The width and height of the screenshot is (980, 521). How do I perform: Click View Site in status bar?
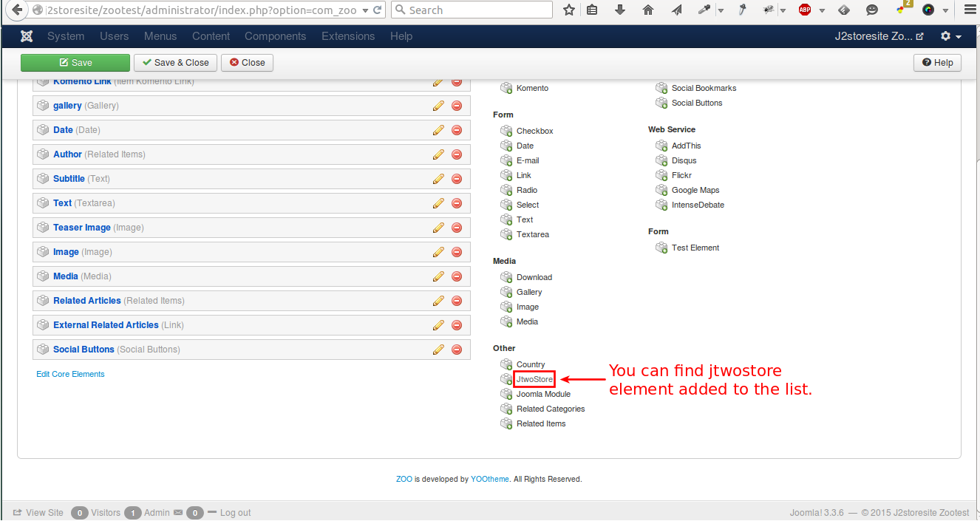pos(38,513)
